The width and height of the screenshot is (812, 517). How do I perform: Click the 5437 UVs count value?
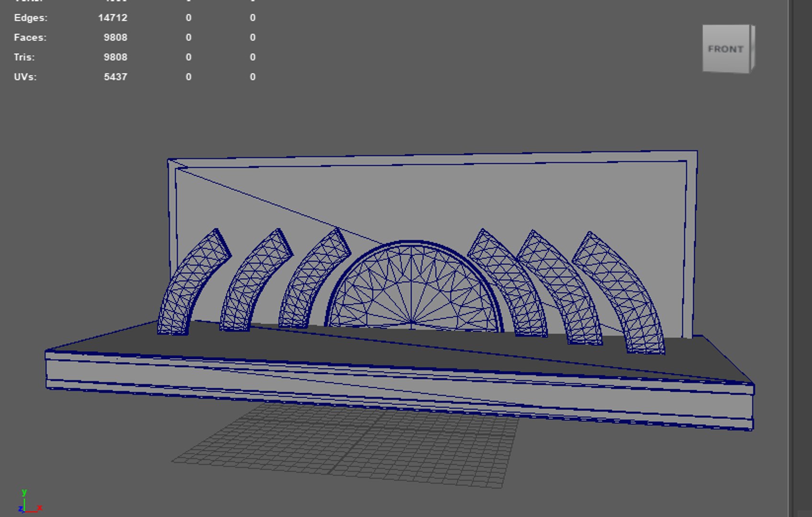tap(115, 77)
